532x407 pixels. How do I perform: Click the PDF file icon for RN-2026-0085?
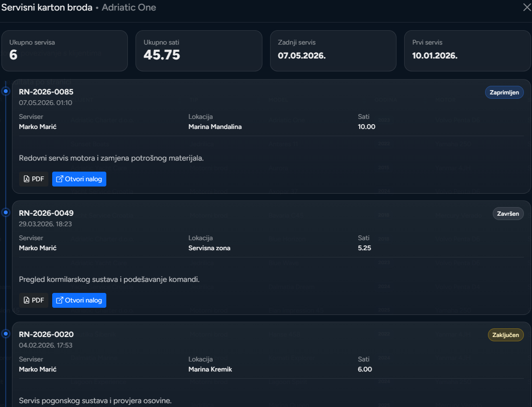[x=26, y=179]
